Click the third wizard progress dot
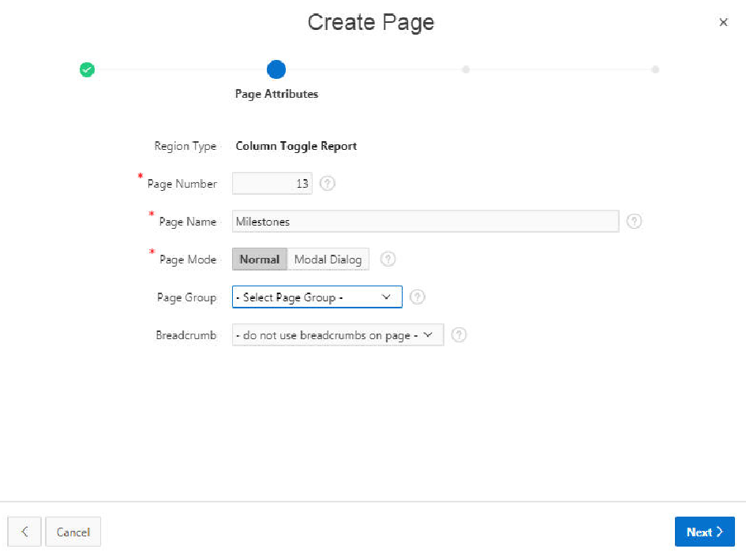 [466, 69]
